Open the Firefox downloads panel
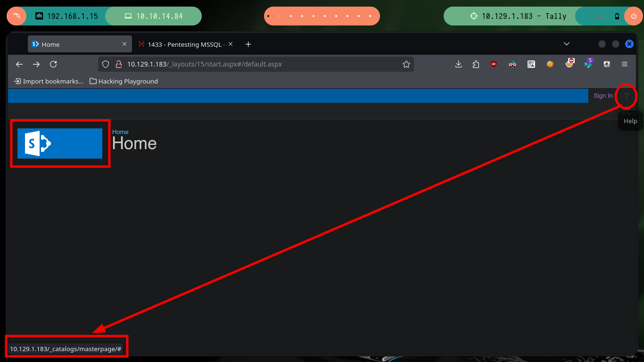Screen dimensions: 644x362 click(458, 64)
